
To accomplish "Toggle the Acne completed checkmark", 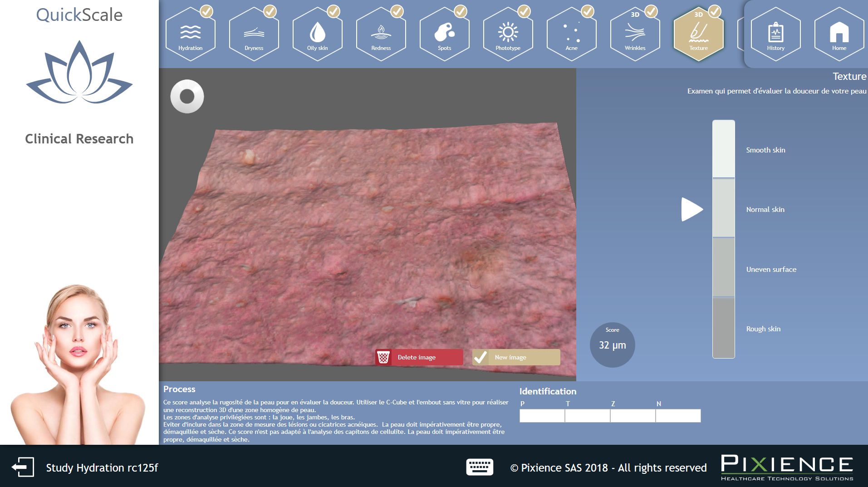I will coord(588,10).
